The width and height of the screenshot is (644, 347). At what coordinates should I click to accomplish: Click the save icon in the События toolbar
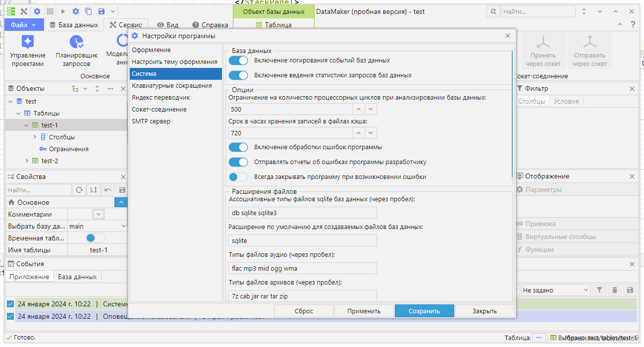[630, 290]
